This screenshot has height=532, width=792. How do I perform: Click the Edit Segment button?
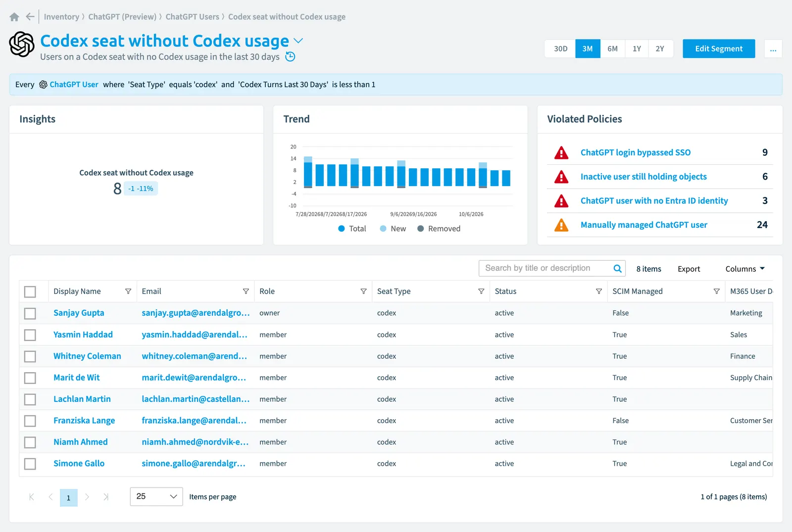point(719,48)
